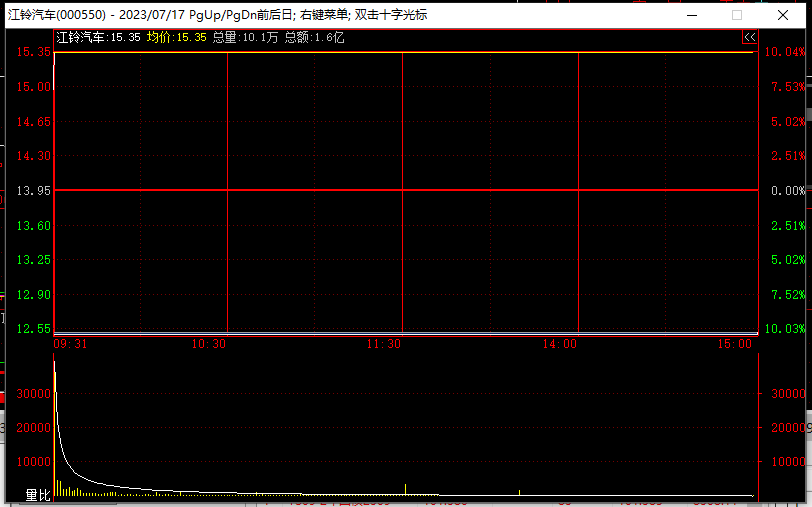Click the 13.60 price axis label

pos(34,225)
